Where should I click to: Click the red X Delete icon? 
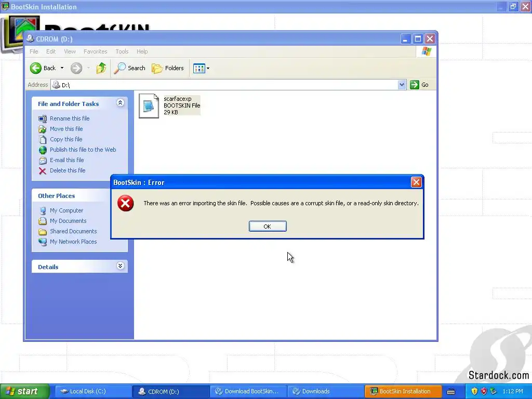43,170
